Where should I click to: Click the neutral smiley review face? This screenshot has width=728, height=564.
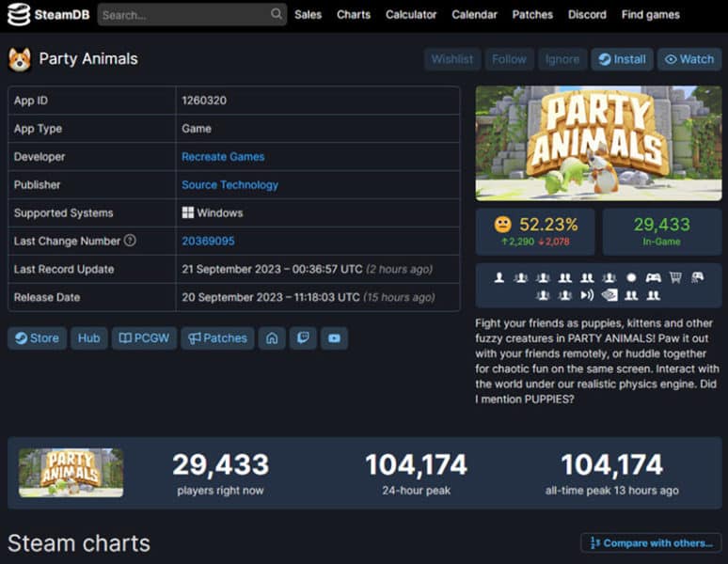pyautogui.click(x=502, y=225)
